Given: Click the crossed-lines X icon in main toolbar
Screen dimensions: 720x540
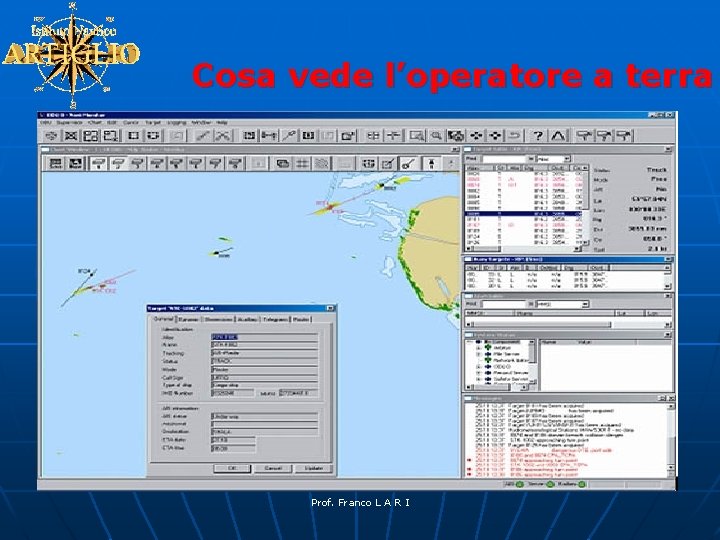Looking at the screenshot, I should tap(70, 135).
